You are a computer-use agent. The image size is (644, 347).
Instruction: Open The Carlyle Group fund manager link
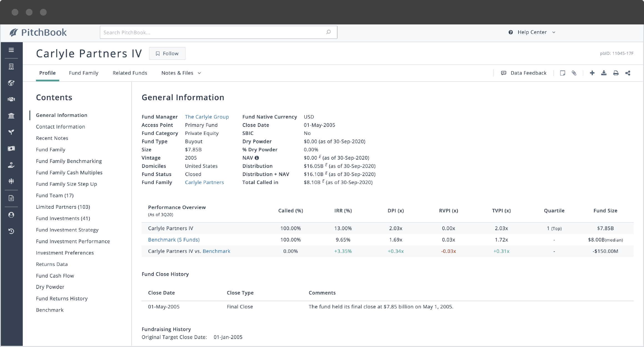coord(207,117)
